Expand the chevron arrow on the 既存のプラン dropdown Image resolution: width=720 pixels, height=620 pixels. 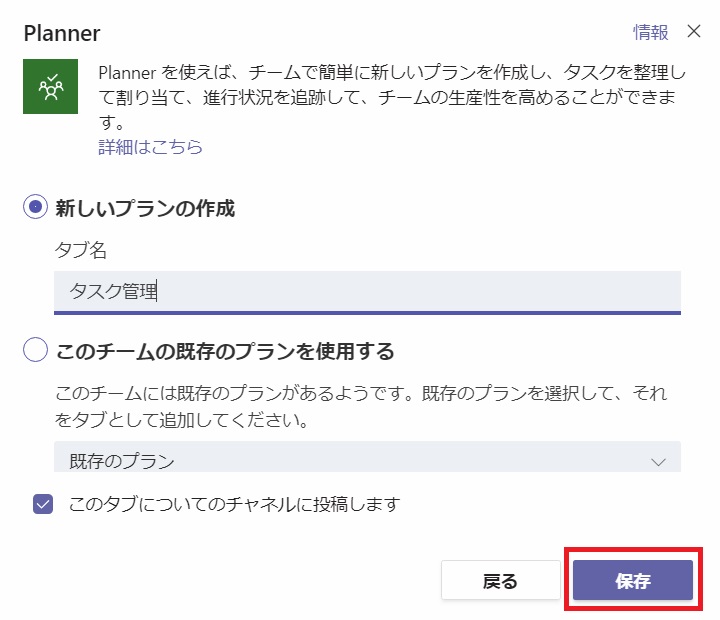[658, 462]
